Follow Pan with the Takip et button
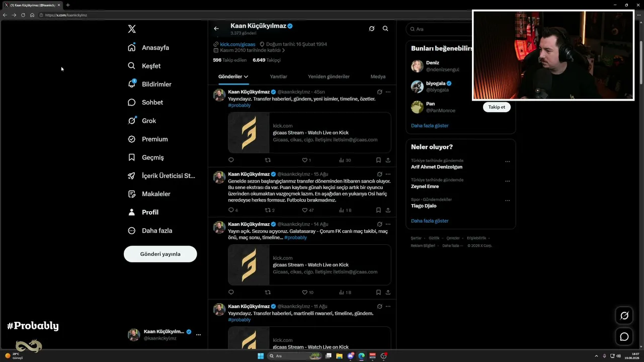The image size is (644, 362). (x=497, y=107)
